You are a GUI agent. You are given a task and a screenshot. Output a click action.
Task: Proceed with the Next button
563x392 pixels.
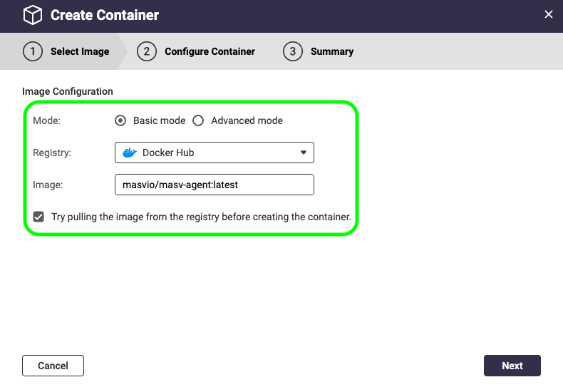tap(512, 366)
